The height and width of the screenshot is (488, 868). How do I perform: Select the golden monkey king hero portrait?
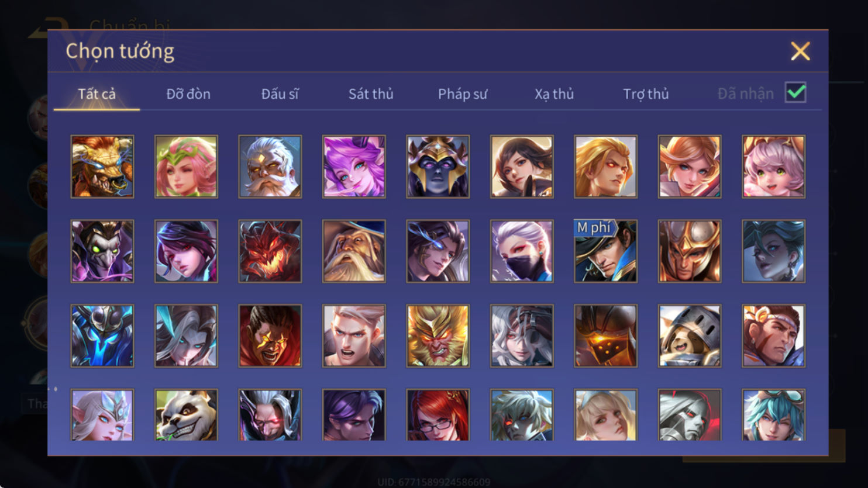coord(438,336)
